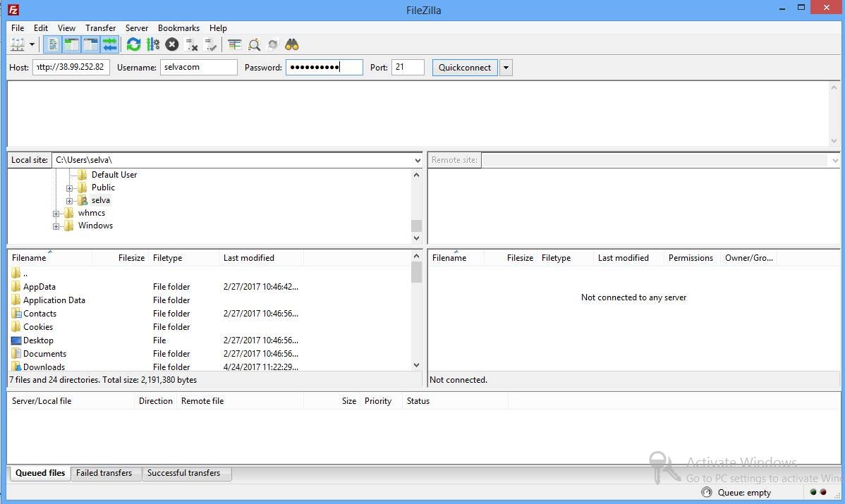The height and width of the screenshot is (504, 845).
Task: Click the Port input field
Action: 408,67
